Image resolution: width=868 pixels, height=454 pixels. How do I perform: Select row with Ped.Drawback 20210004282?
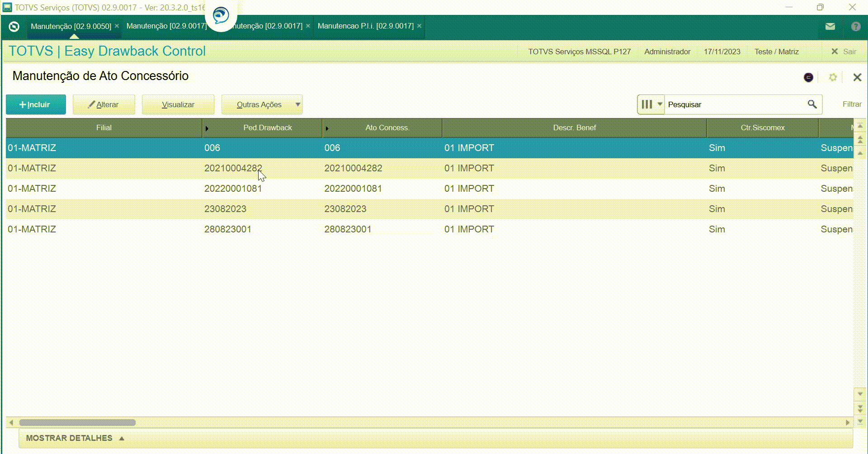(429, 168)
